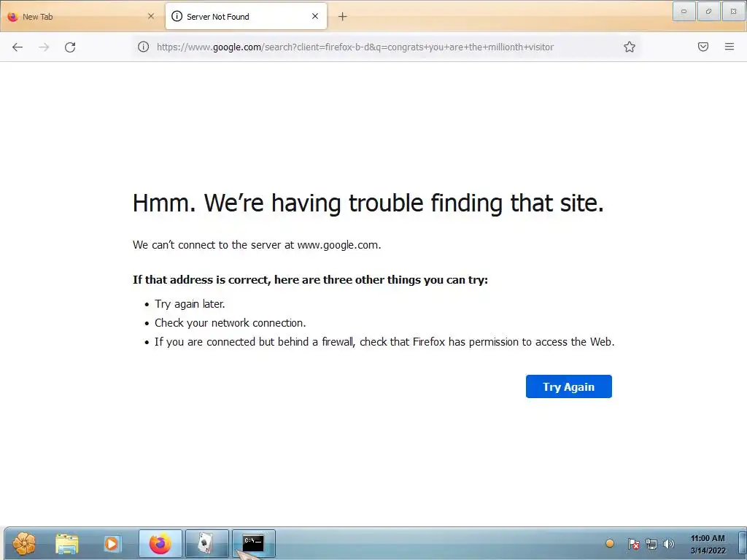Open Windows Explorer from taskbar
The height and width of the screenshot is (560, 747).
[66, 543]
